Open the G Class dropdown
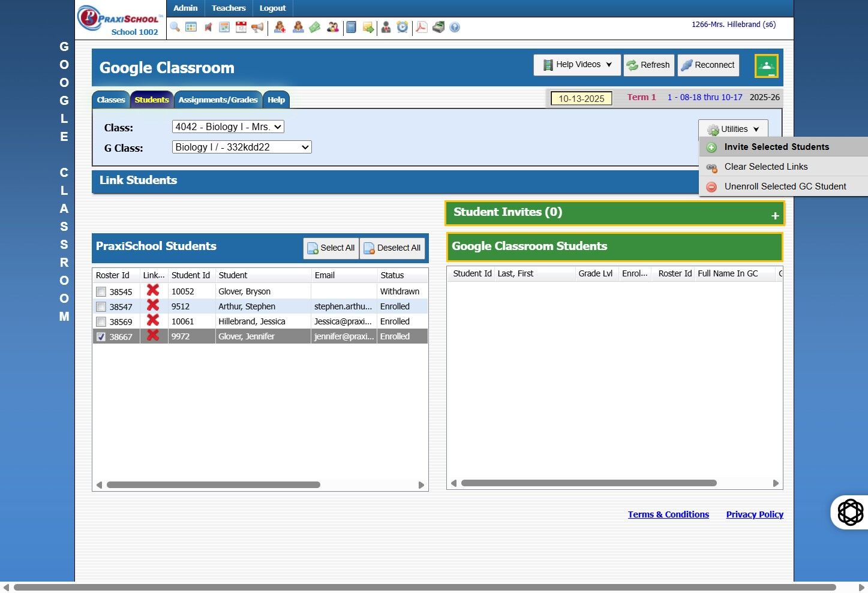Screen dimensions: 868x593 click(x=242, y=147)
